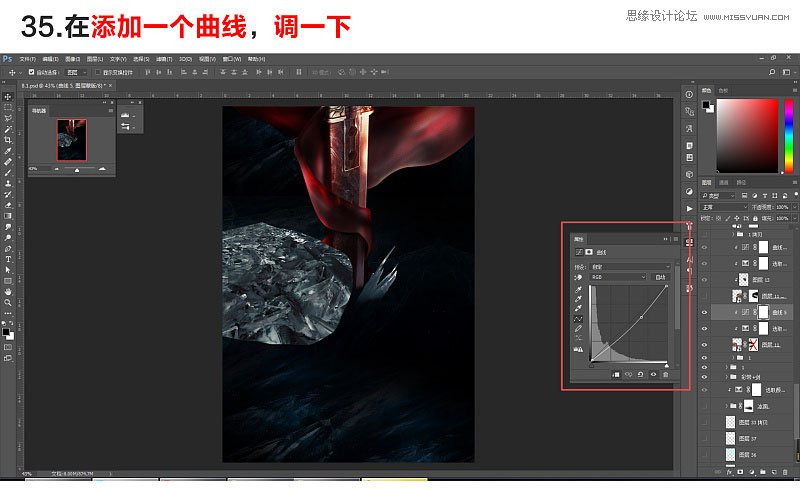The height and width of the screenshot is (489, 800).
Task: Click the hue spectrum slider in Color panel
Action: pos(789,135)
